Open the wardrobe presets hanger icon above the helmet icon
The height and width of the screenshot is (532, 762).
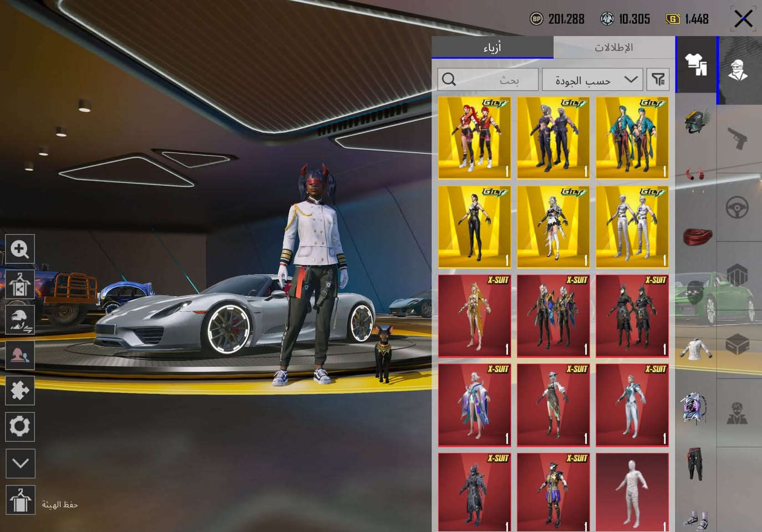20,284
